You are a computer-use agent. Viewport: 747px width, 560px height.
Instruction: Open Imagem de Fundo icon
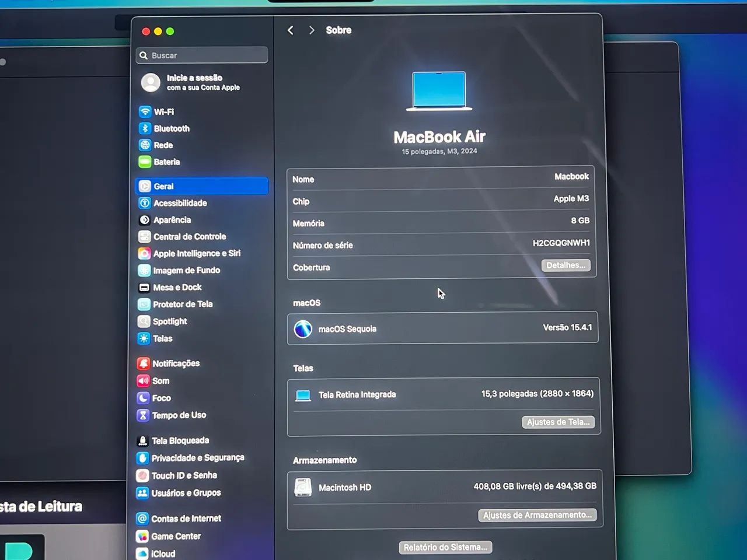144,271
